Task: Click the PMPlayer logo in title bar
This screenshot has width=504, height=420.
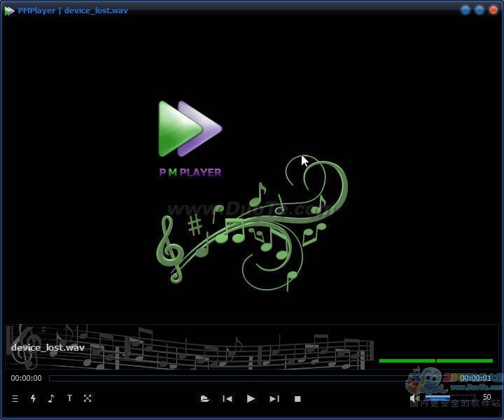Action: 9,10
